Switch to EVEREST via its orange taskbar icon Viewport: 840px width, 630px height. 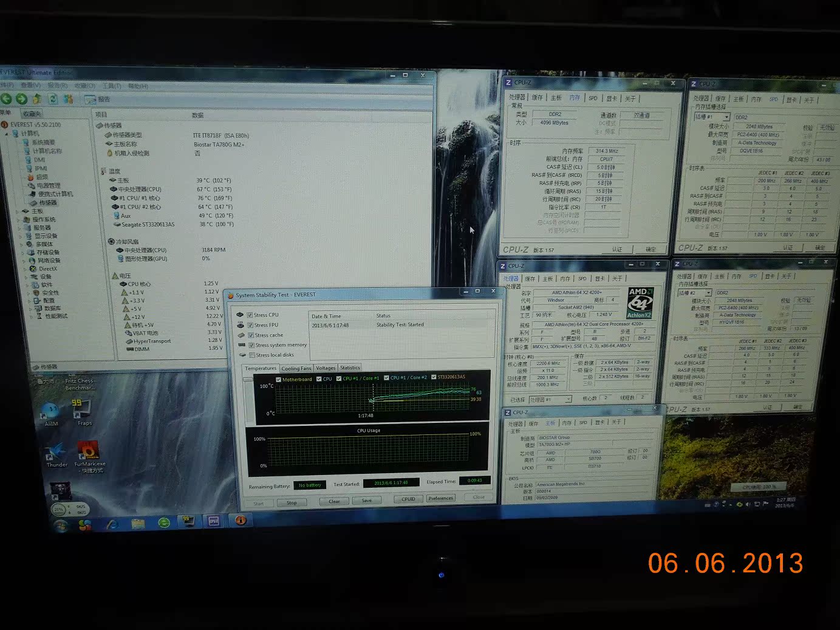(240, 520)
